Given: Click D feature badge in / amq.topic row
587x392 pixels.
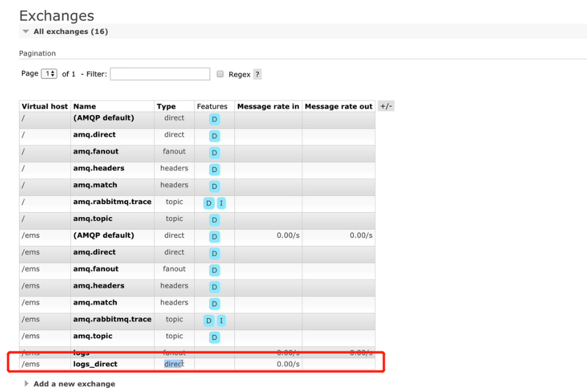Looking at the screenshot, I should (x=214, y=220).
